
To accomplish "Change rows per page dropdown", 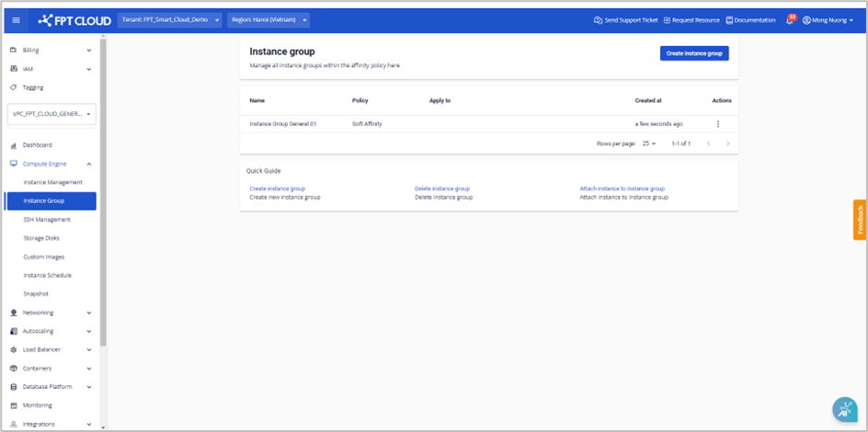I will tap(649, 143).
